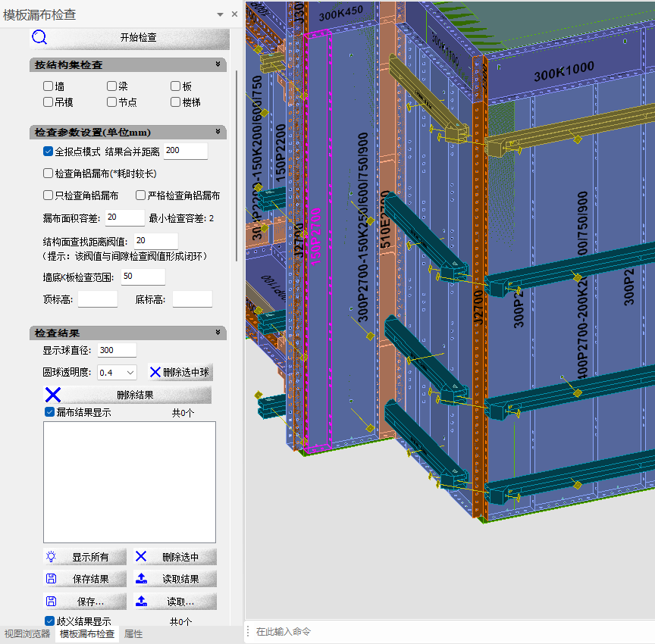Image resolution: width=655 pixels, height=644 pixels.
Task: Enable 检查角铝漏布 option
Action: (48, 174)
